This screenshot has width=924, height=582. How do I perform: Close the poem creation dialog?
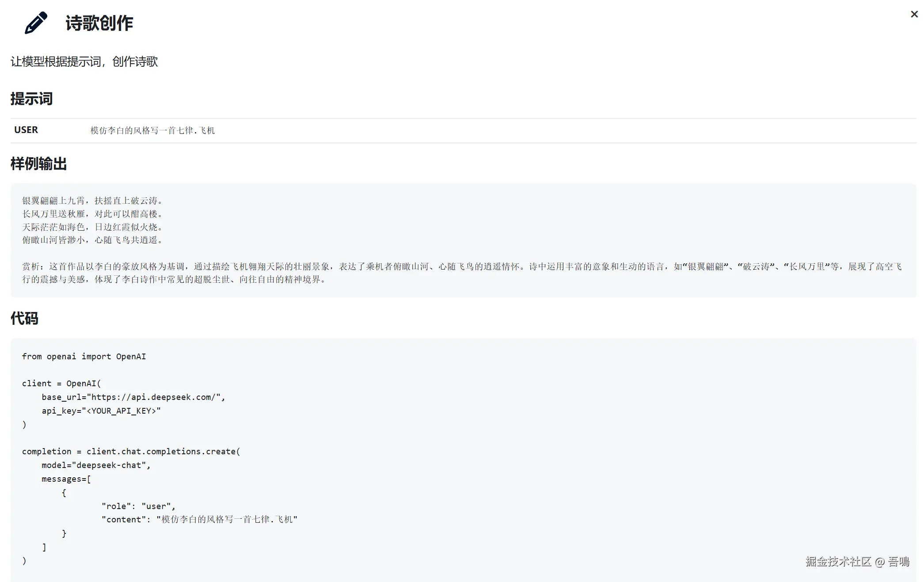[x=914, y=15]
